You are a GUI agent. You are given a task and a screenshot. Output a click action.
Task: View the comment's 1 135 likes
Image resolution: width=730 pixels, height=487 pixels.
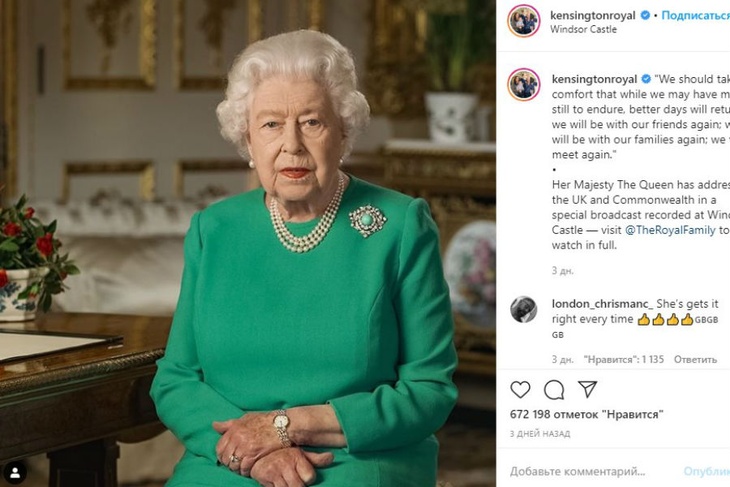[626, 359]
